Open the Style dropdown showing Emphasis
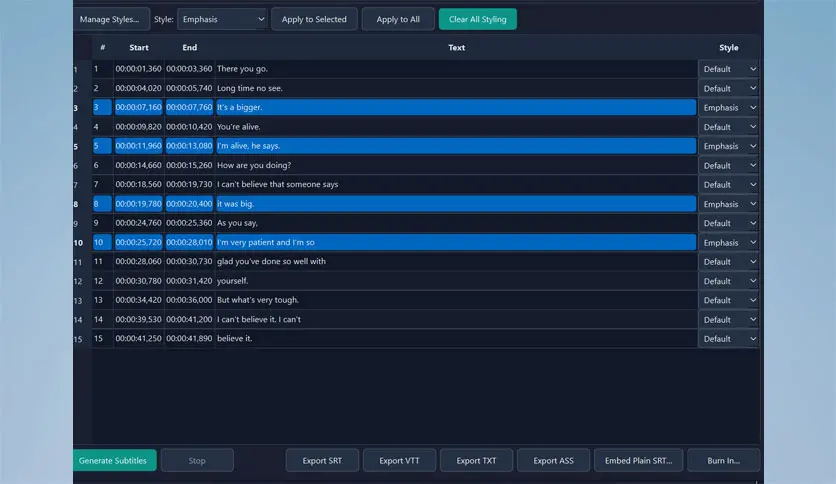Image resolution: width=836 pixels, height=484 pixels. coord(222,19)
